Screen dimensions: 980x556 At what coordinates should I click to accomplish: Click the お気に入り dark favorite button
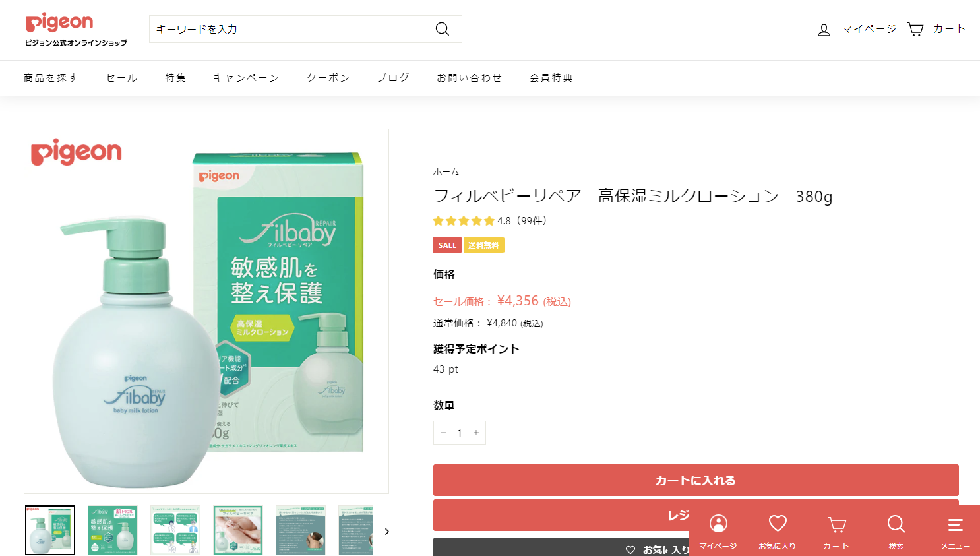[x=696, y=548]
